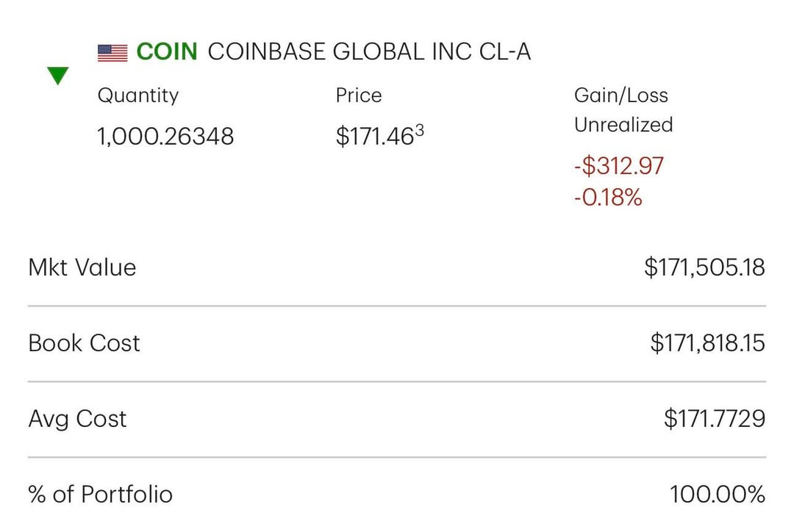Click the Gain/Loss heading

(620, 96)
